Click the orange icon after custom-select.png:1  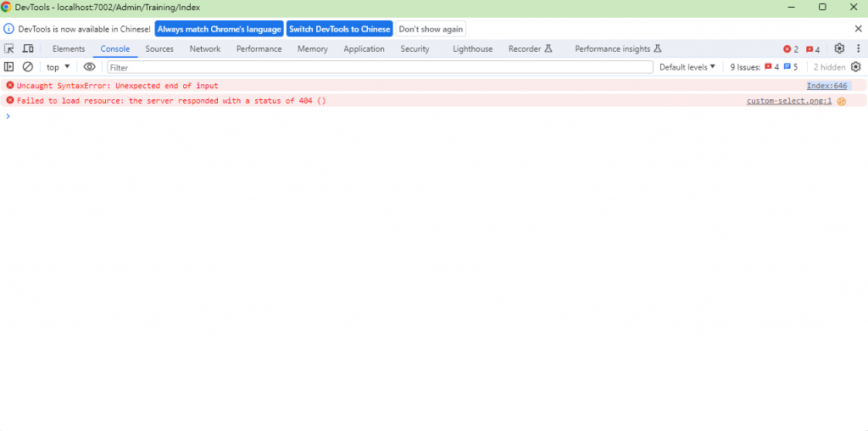842,101
